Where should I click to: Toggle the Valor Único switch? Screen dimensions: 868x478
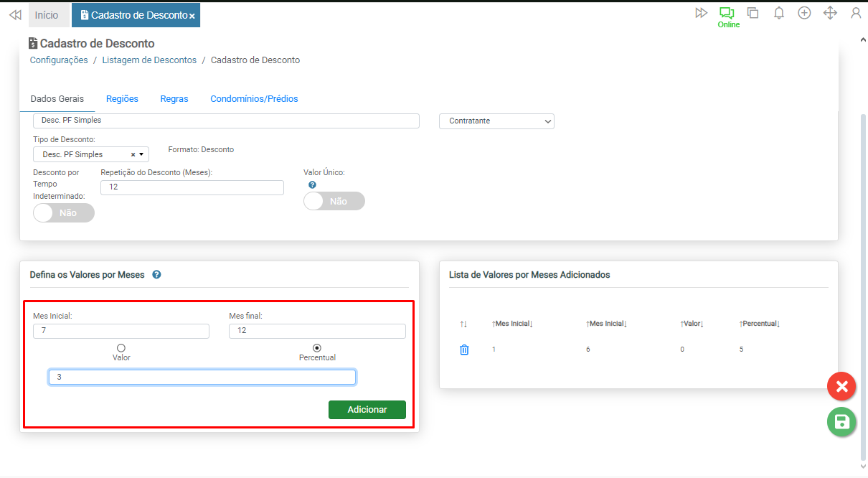tap(334, 202)
